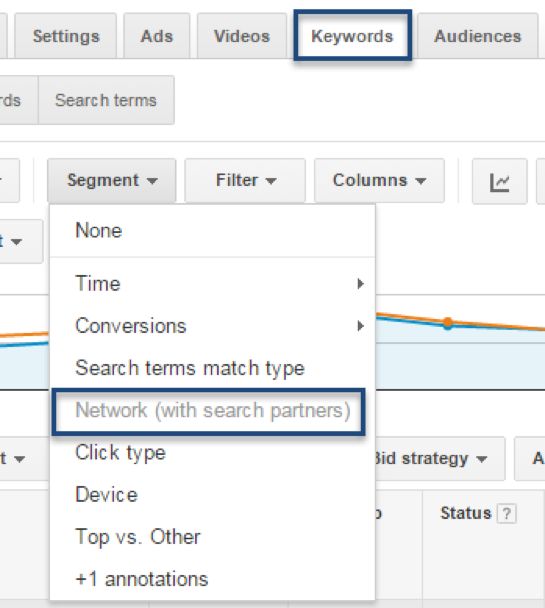Switch to the Audiences tab

478,36
